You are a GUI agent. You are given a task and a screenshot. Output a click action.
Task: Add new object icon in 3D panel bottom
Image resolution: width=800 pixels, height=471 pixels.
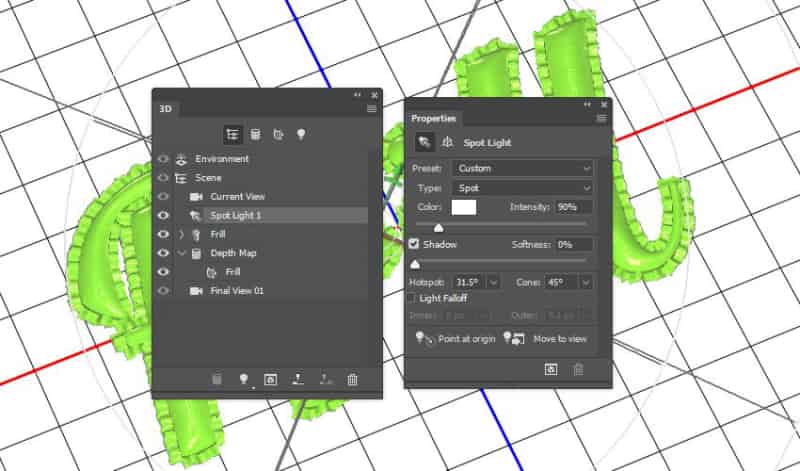tap(217, 379)
